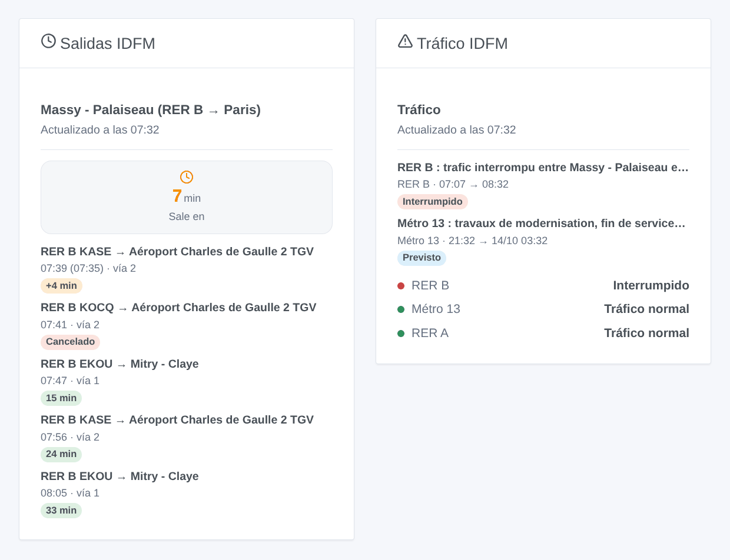
Task: Select the RER B EKOU 07:47 · vía 1 line
Action: (70, 381)
